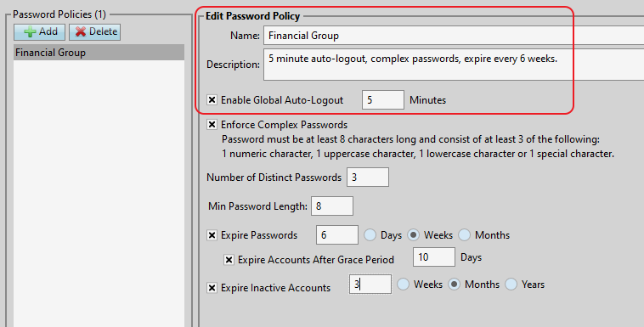This screenshot has width=644, height=327.
Task: Click the auto-logout Minutes value field
Action: click(383, 100)
